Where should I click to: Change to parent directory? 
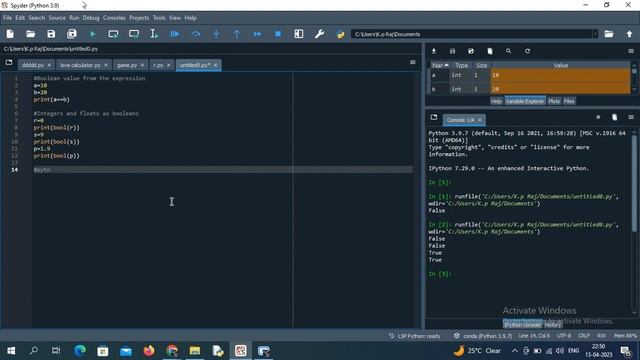[x=629, y=34]
